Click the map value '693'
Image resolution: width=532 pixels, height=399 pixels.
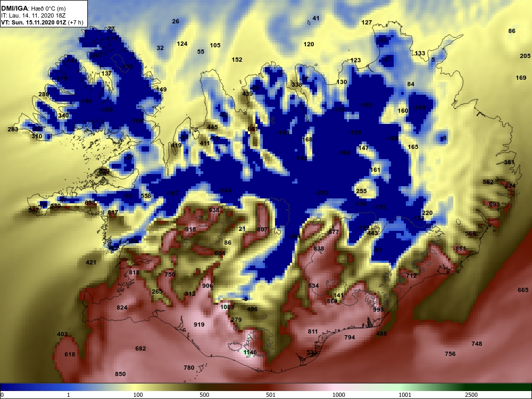click(494, 204)
